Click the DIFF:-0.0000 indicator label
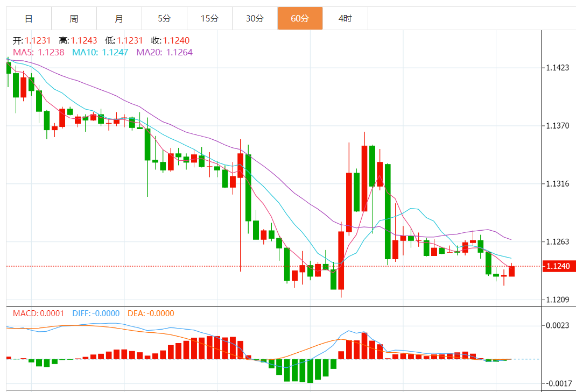576x392 pixels. [96, 313]
